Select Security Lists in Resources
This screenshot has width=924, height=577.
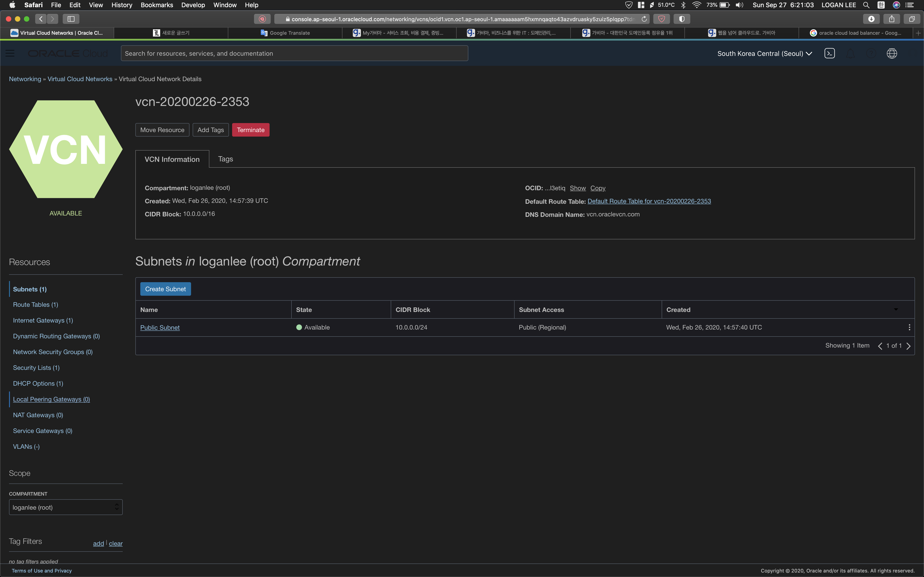coord(36,367)
